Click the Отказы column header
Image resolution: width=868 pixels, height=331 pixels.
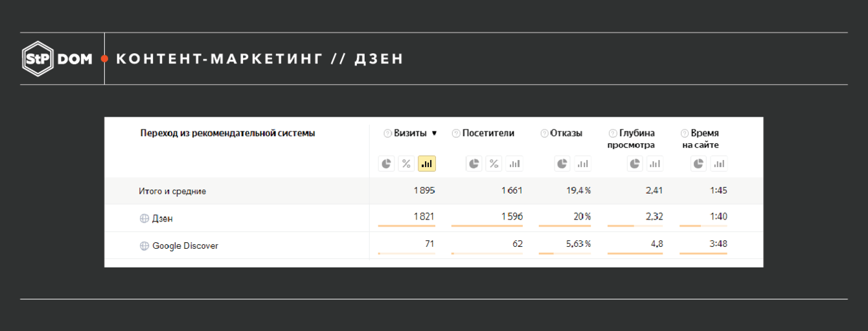click(x=566, y=133)
